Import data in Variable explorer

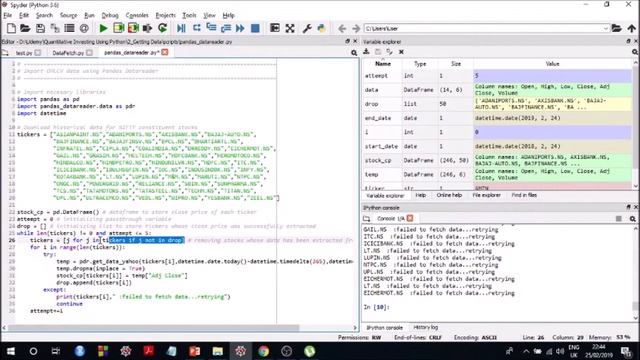[x=366, y=52]
